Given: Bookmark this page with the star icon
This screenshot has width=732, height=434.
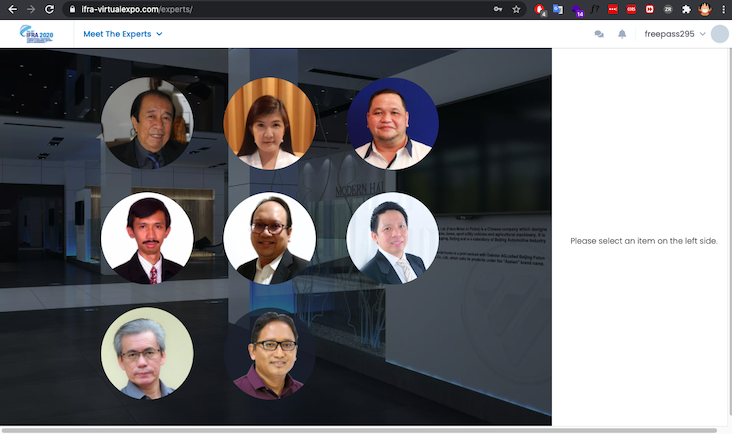Looking at the screenshot, I should click(516, 9).
